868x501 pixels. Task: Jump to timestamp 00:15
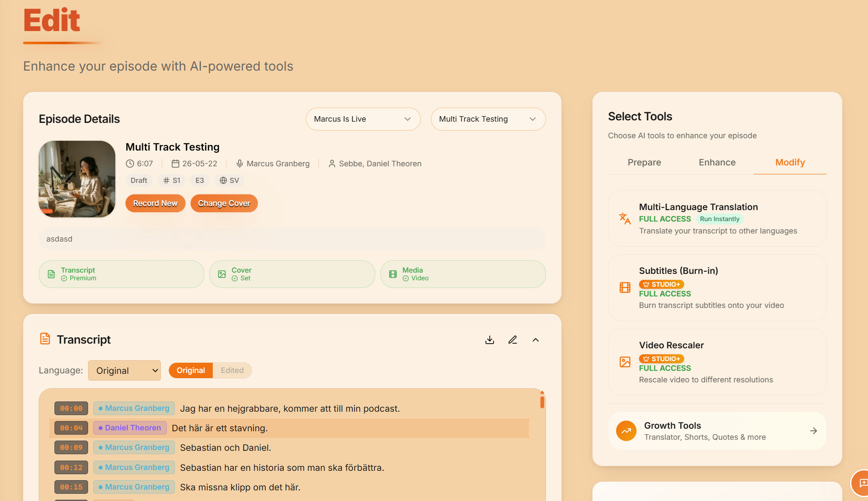pos(71,487)
